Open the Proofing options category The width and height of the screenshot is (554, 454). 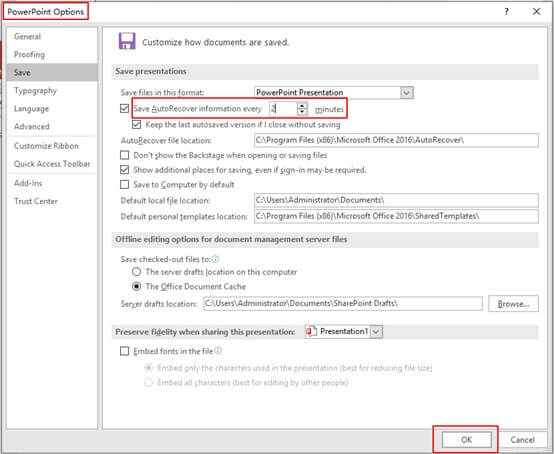(29, 54)
